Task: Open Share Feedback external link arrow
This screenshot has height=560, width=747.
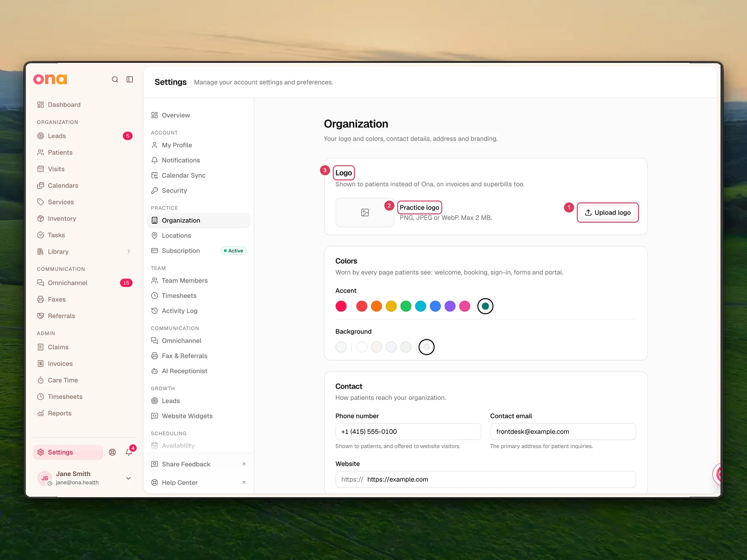Action: point(244,464)
